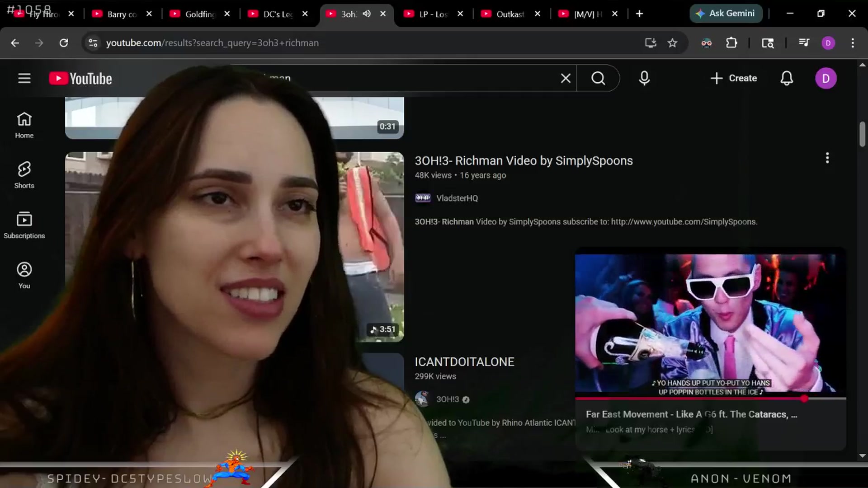Close the LP - Los tab
Viewport: 868px width, 488px height.
click(x=460, y=14)
